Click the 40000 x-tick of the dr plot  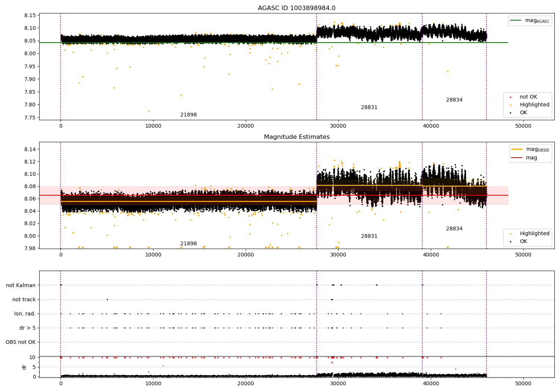[x=431, y=383]
